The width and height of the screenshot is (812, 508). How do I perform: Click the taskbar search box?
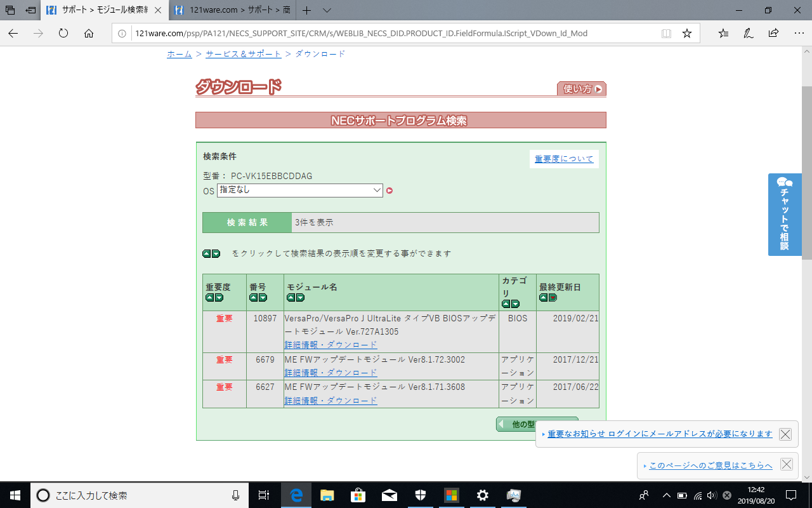click(140, 495)
